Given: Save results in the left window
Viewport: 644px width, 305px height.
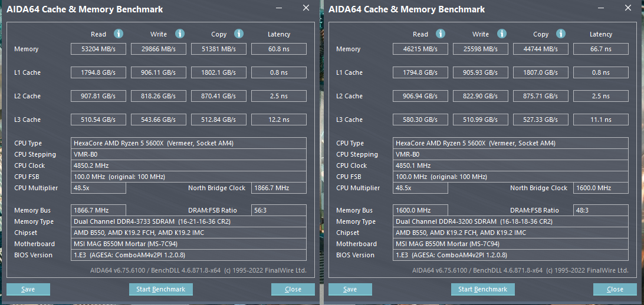Looking at the screenshot, I should point(28,289).
